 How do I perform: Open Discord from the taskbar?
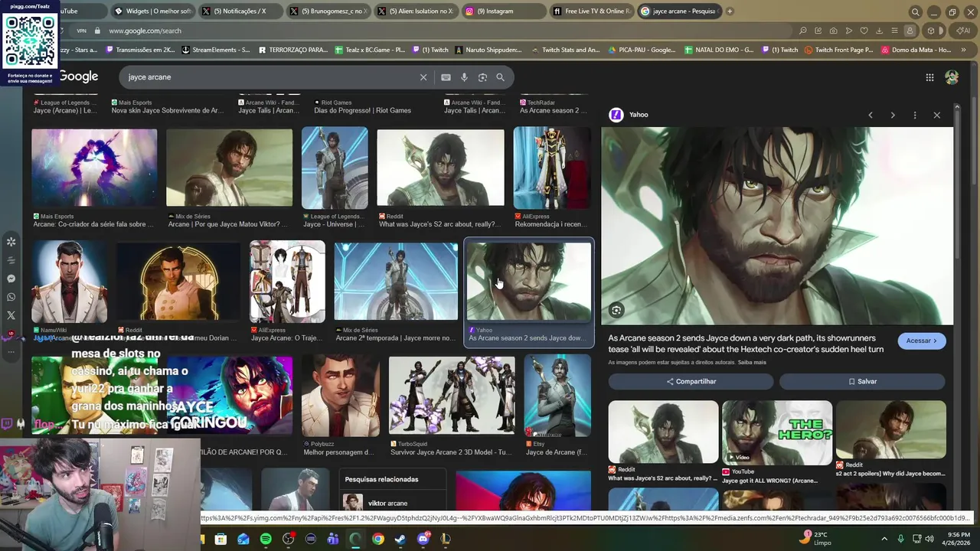(x=423, y=539)
